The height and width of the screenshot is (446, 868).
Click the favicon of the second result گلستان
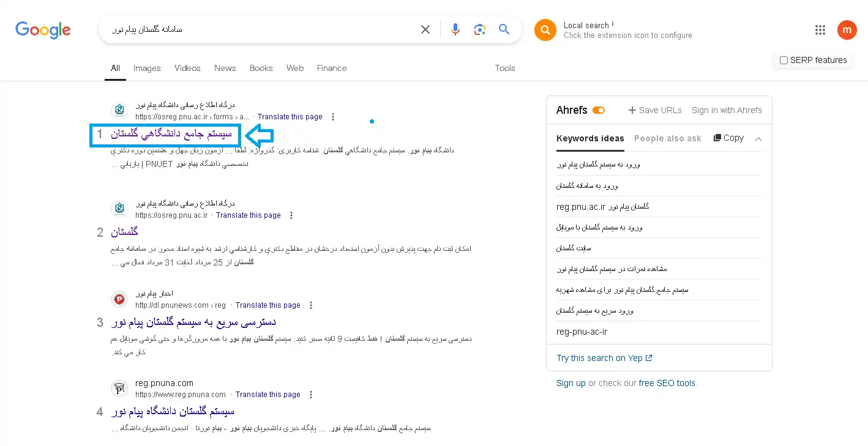pyautogui.click(x=119, y=209)
